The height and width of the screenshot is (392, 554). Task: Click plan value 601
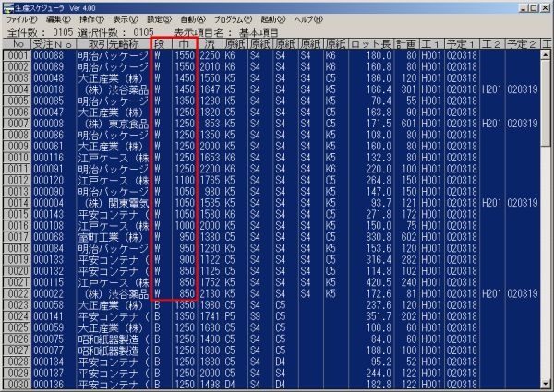point(409,124)
